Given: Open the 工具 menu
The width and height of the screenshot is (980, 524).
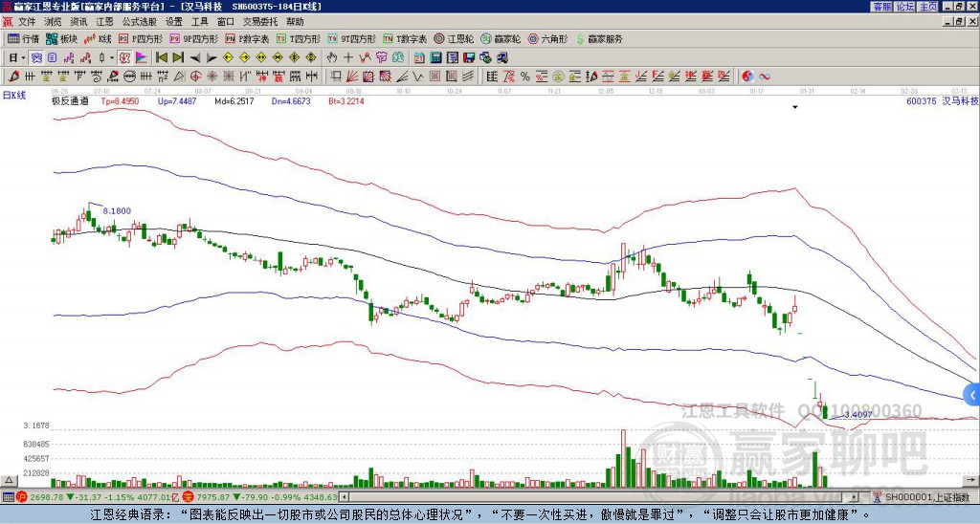Looking at the screenshot, I should point(200,22).
